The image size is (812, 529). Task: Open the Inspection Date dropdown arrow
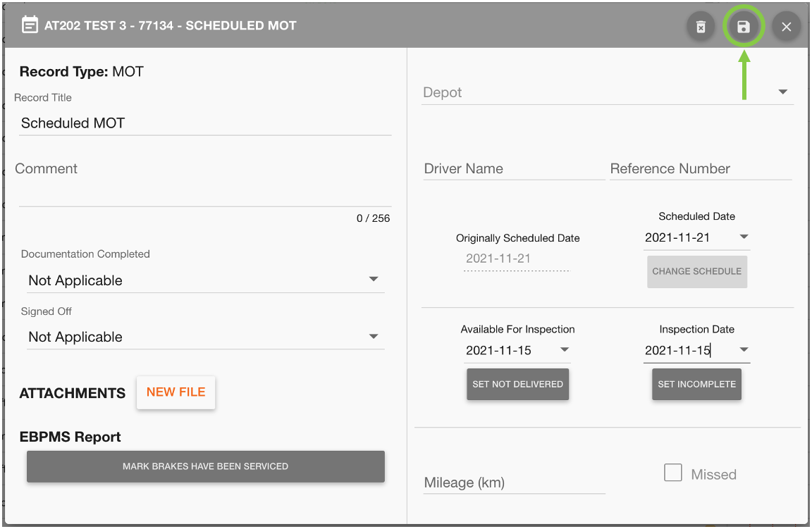pos(744,350)
